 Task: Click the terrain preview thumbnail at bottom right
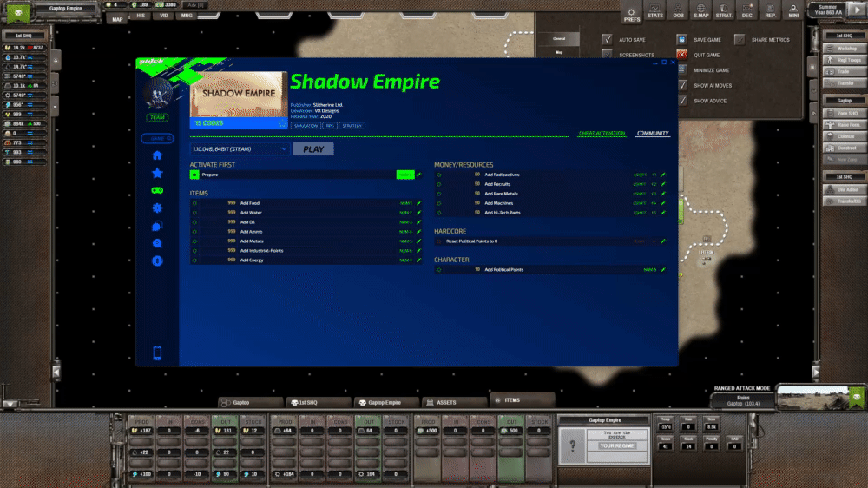pos(812,398)
